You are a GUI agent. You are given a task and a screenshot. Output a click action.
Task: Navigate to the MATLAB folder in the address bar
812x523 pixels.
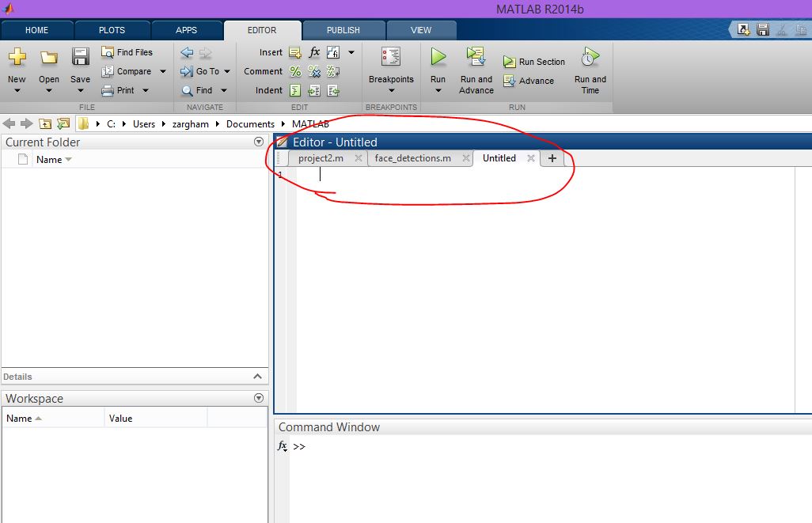(310, 124)
